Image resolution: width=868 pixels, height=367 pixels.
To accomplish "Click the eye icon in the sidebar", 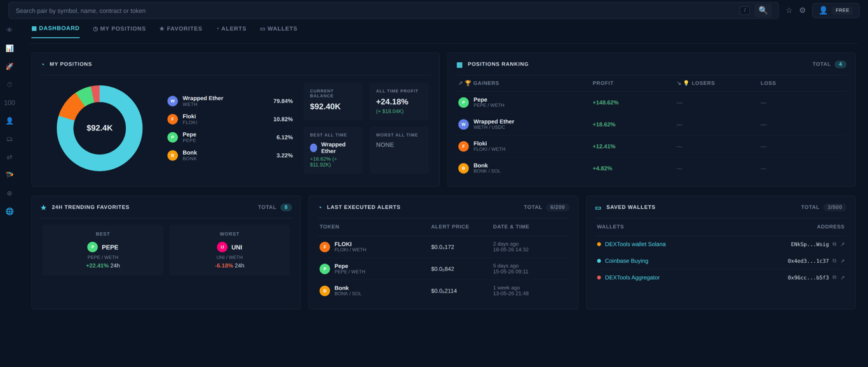I will pyautogui.click(x=10, y=31).
